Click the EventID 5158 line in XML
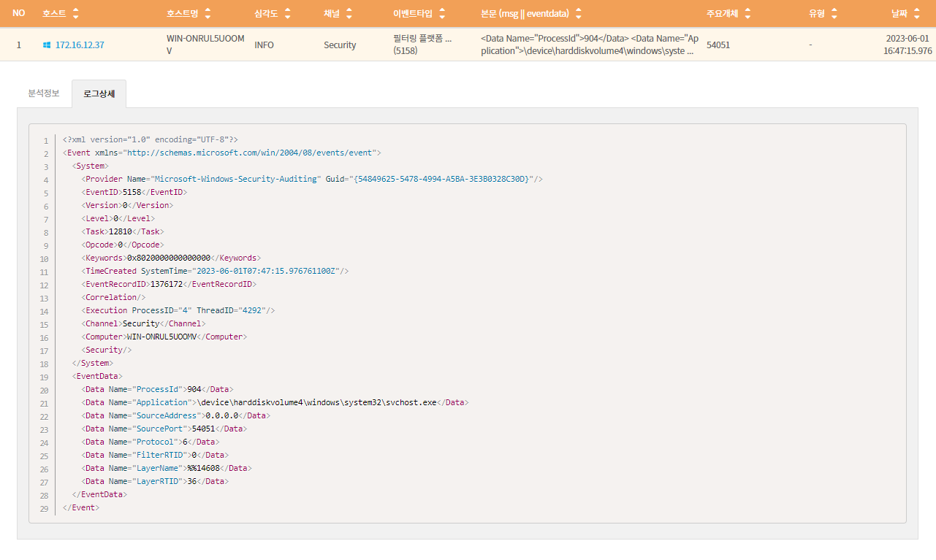Viewport: 936px width, 560px height. (135, 192)
